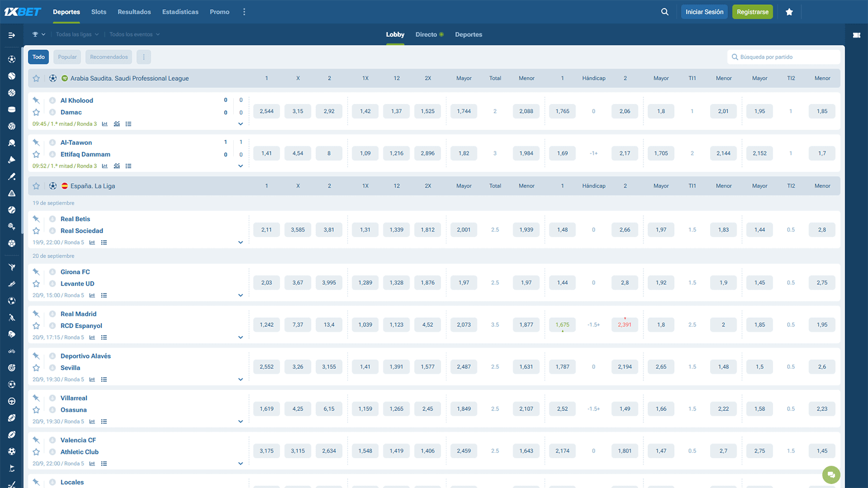This screenshot has height=488, width=868.
Task: Favorite the Deportivo Alavés vs Sevilla match
Action: pos(36,368)
